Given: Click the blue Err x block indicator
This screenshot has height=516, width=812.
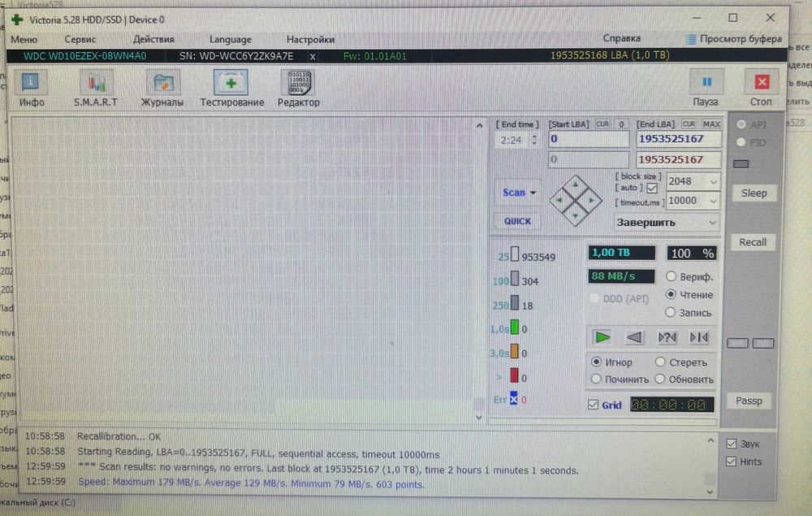Looking at the screenshot, I should click(x=513, y=398).
